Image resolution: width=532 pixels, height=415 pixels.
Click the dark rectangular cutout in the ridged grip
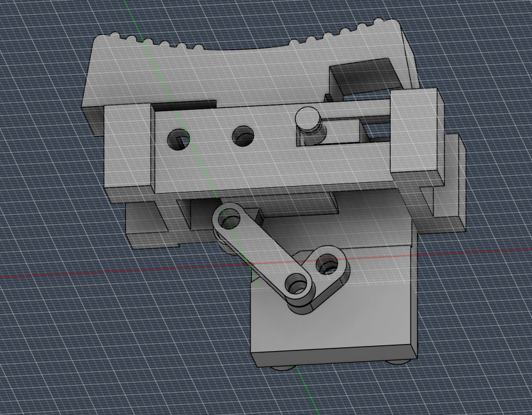(x=364, y=76)
